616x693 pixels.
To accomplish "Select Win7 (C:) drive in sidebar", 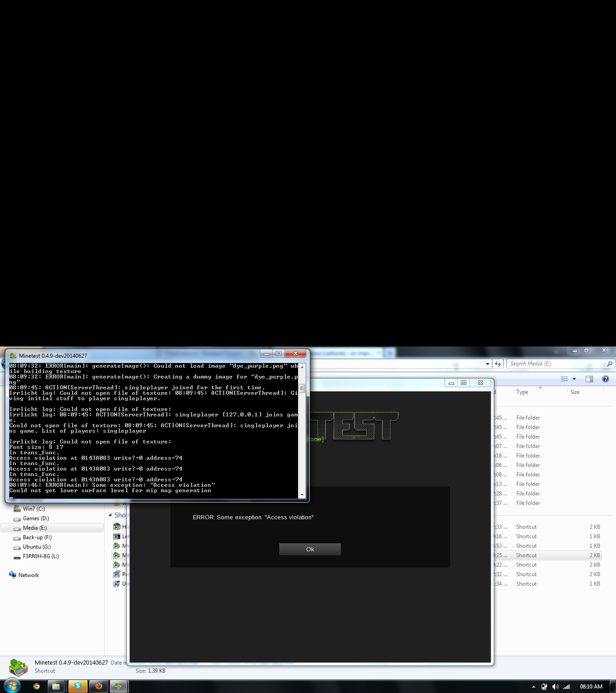I will pyautogui.click(x=34, y=509).
